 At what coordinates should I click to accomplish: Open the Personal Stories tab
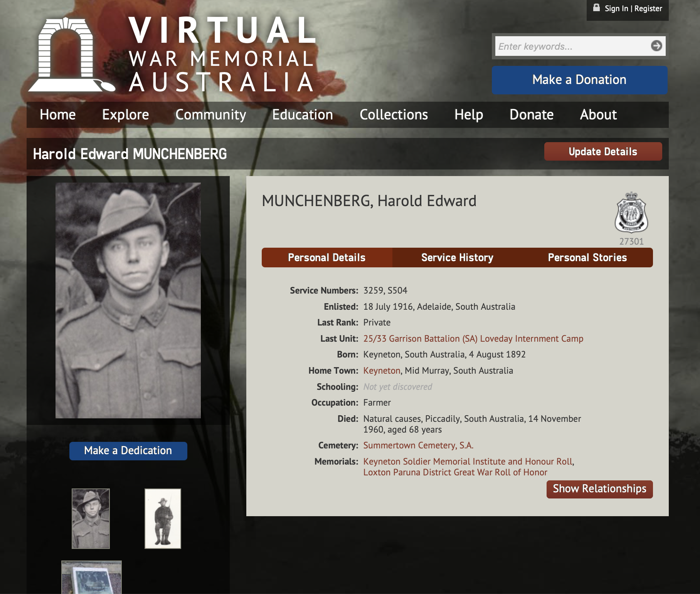587,257
